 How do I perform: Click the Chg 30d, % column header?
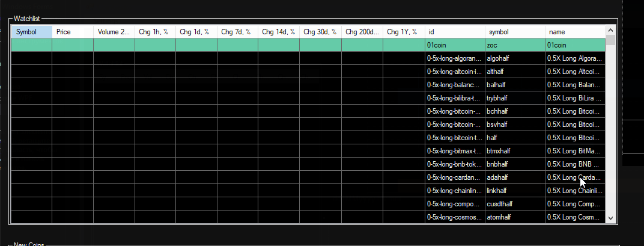[320, 32]
